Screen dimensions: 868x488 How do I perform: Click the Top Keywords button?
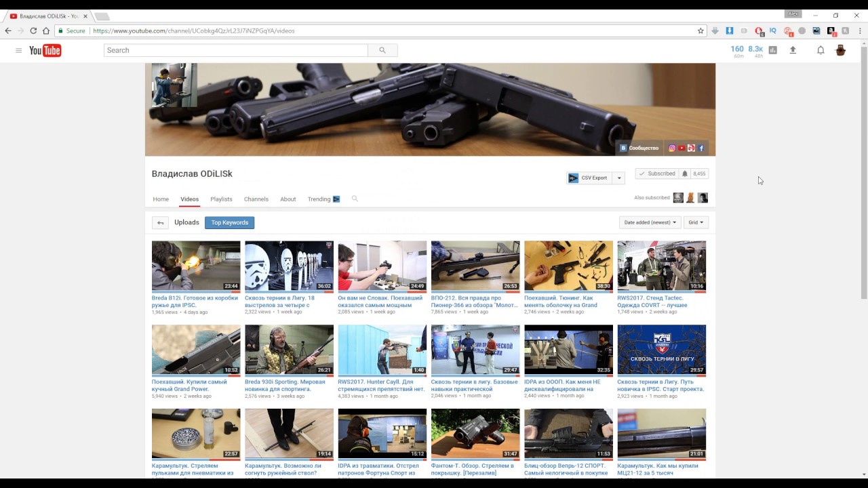pyautogui.click(x=230, y=222)
